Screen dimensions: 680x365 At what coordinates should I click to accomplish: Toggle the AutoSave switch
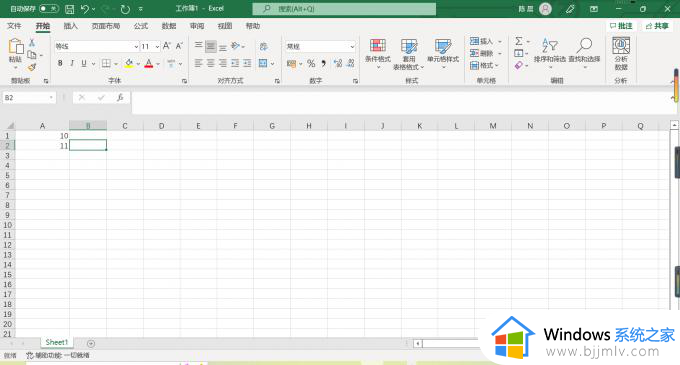point(49,9)
